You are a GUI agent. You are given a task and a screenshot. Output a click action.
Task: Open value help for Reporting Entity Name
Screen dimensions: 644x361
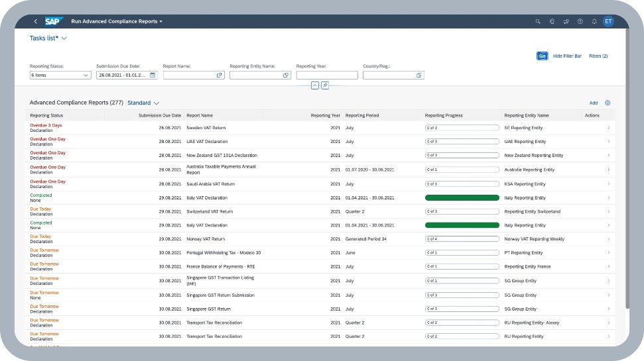click(x=286, y=75)
